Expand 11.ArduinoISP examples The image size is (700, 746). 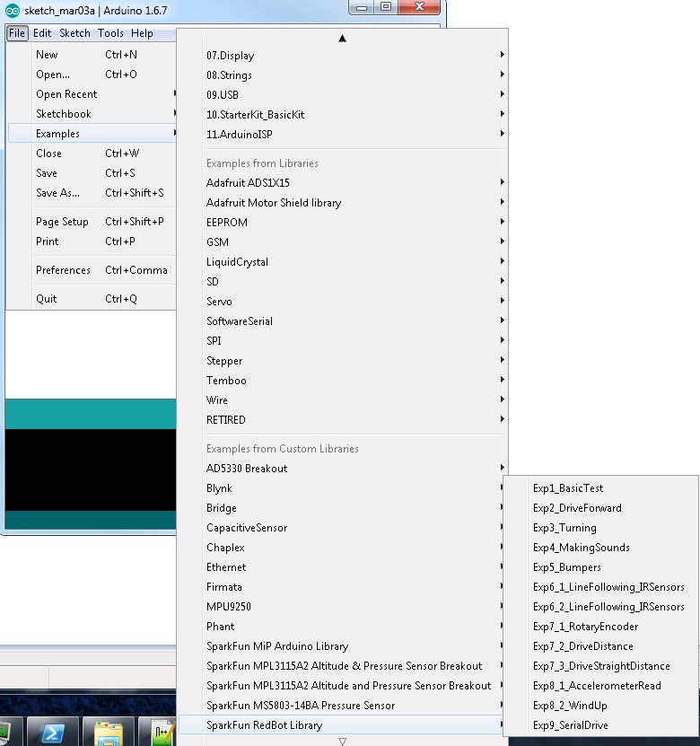point(343,134)
